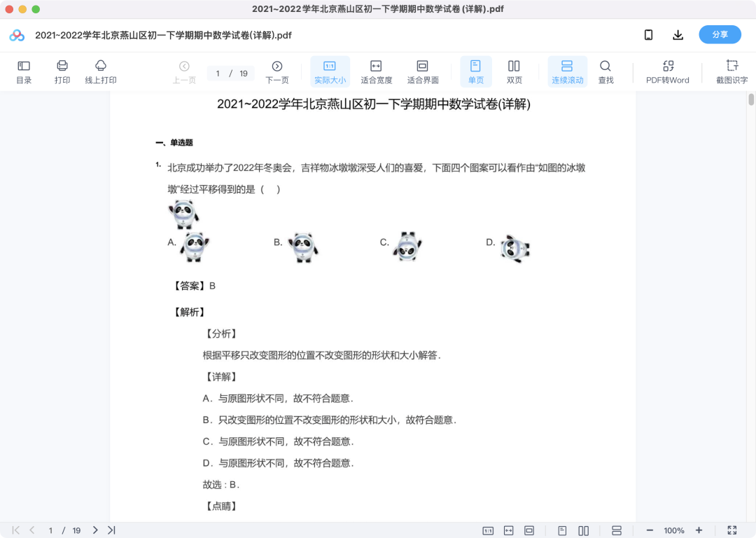Click the answer option D panda image
Image resolution: width=756 pixels, height=538 pixels.
point(515,249)
